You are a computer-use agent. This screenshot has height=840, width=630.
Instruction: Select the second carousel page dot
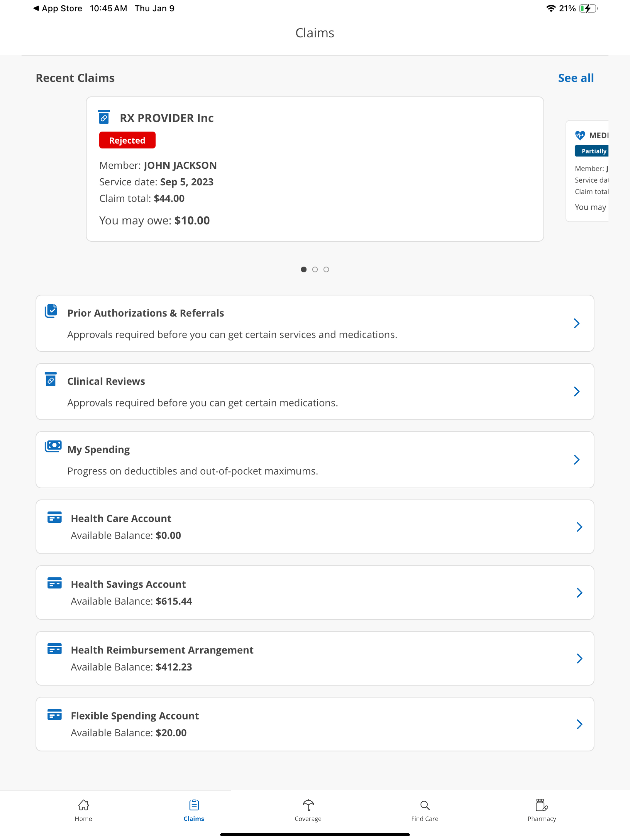(x=315, y=269)
